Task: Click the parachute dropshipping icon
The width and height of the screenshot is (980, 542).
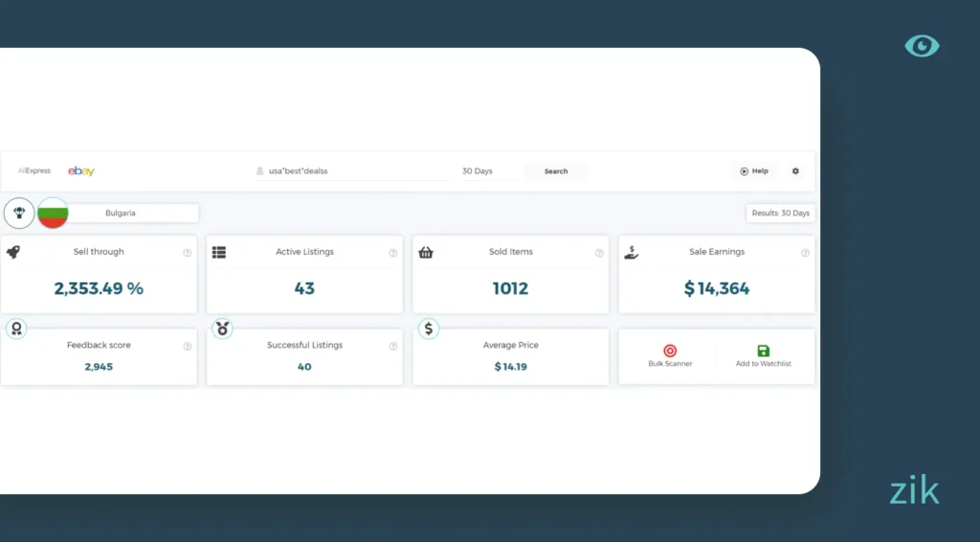Action: pyautogui.click(x=19, y=213)
